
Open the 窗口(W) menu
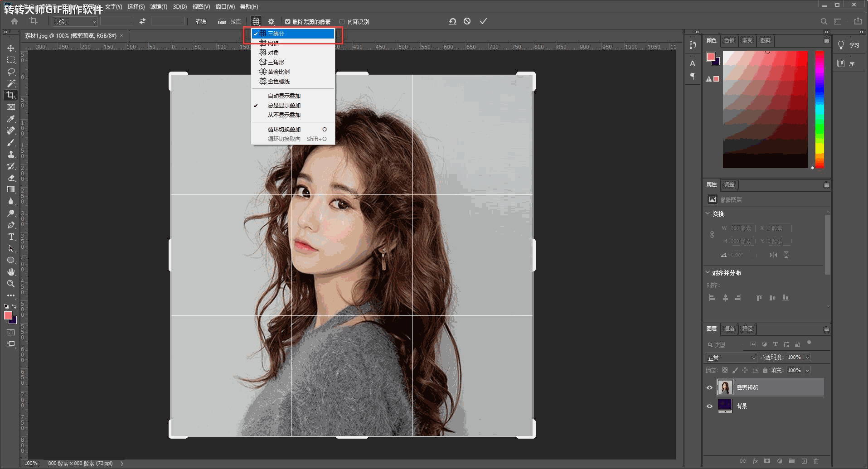225,7
